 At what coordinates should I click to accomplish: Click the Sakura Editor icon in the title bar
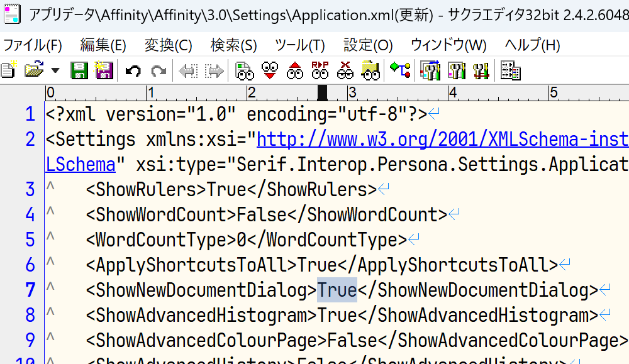(12, 14)
